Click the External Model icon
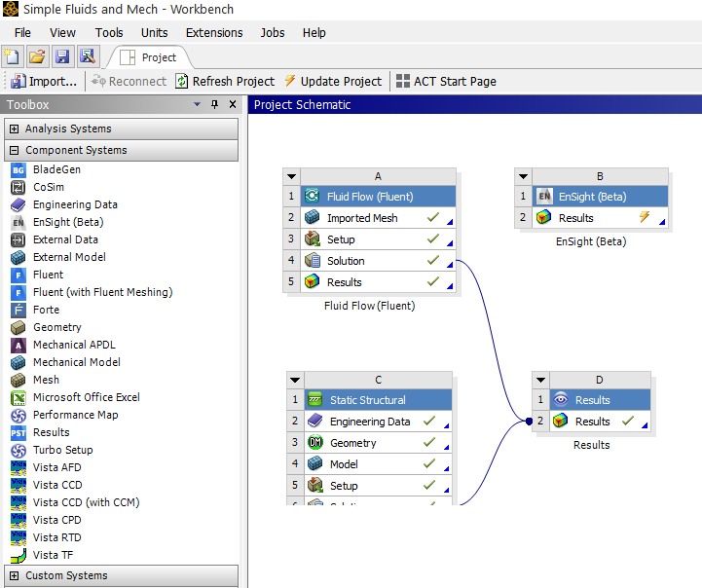702x588 pixels. 18,257
